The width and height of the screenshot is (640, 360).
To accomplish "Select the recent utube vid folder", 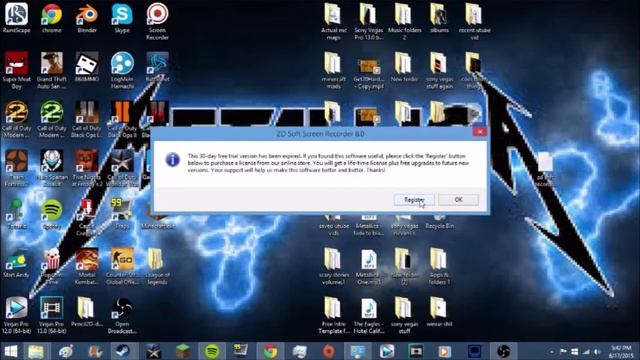I will tap(474, 21).
